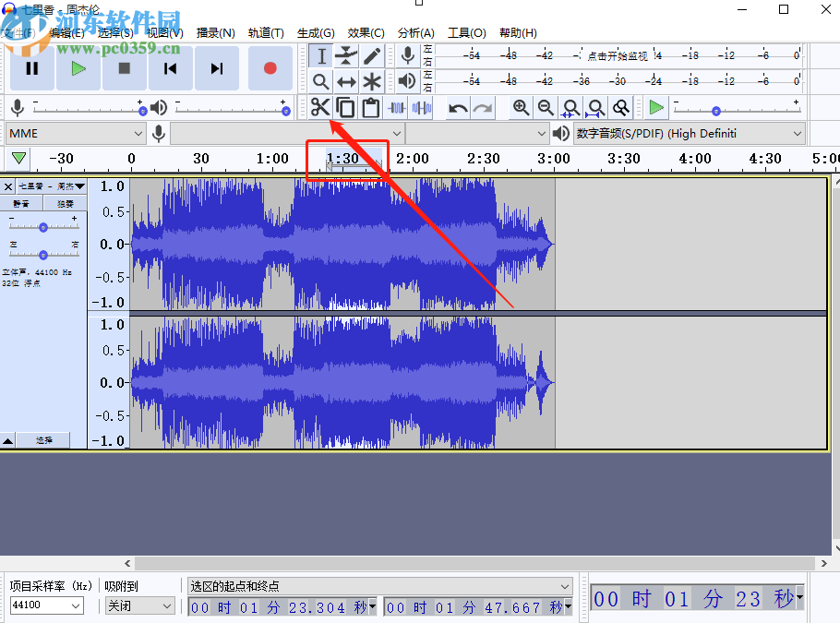The image size is (840, 623).
Task: Select the Selection (I-beam) tool
Action: 321,55
